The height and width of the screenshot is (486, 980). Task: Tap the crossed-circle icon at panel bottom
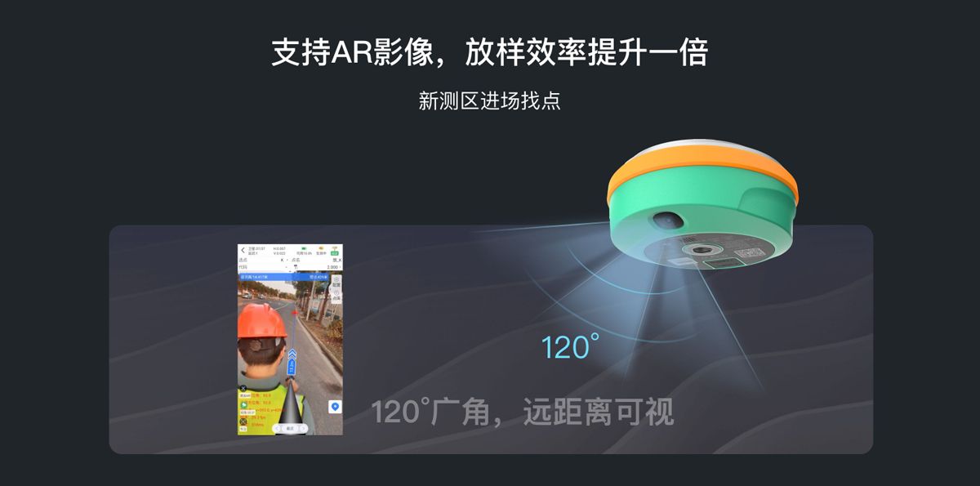(243, 421)
